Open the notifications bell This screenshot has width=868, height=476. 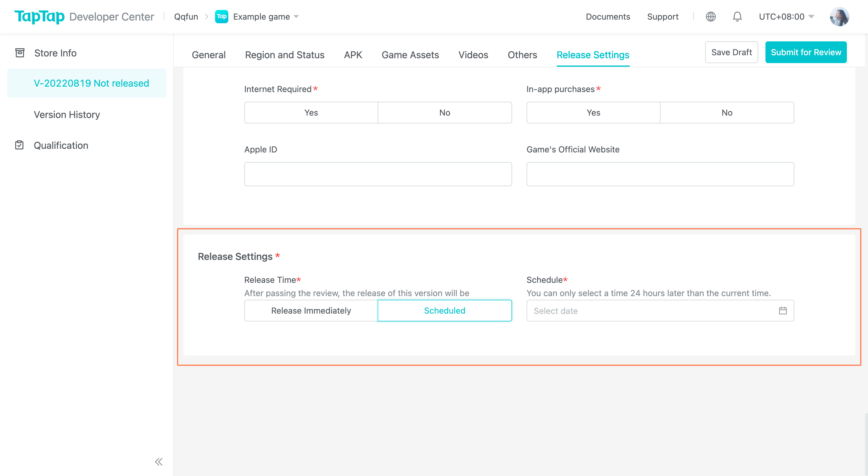[x=737, y=17]
